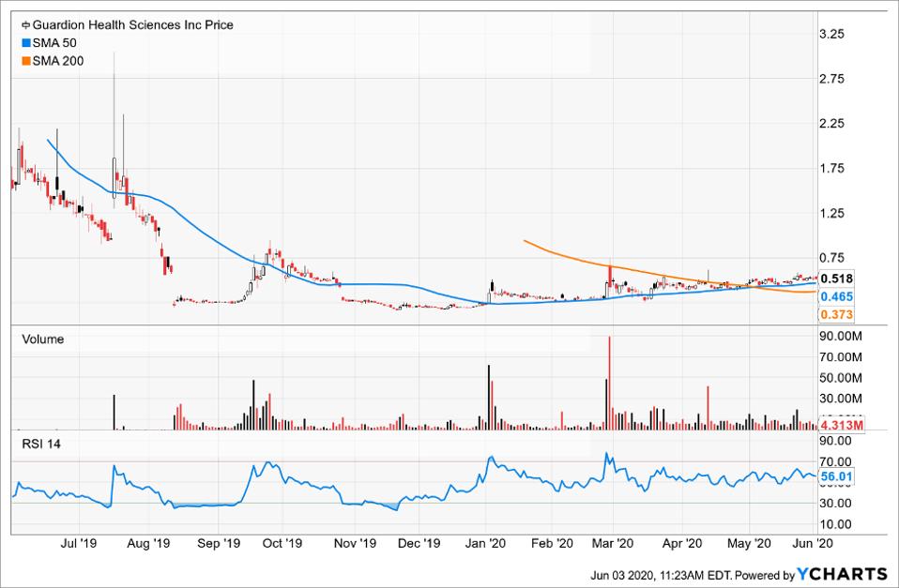Select the SMA 50 legend label

point(54,43)
